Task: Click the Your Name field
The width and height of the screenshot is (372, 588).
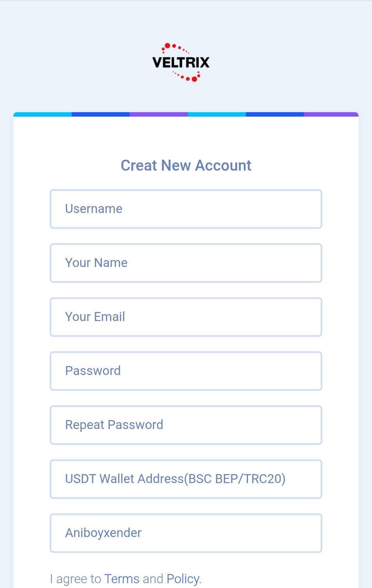Action: click(x=186, y=263)
